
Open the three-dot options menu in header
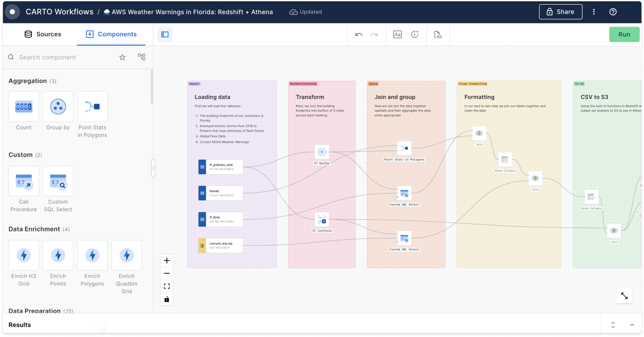click(x=594, y=12)
